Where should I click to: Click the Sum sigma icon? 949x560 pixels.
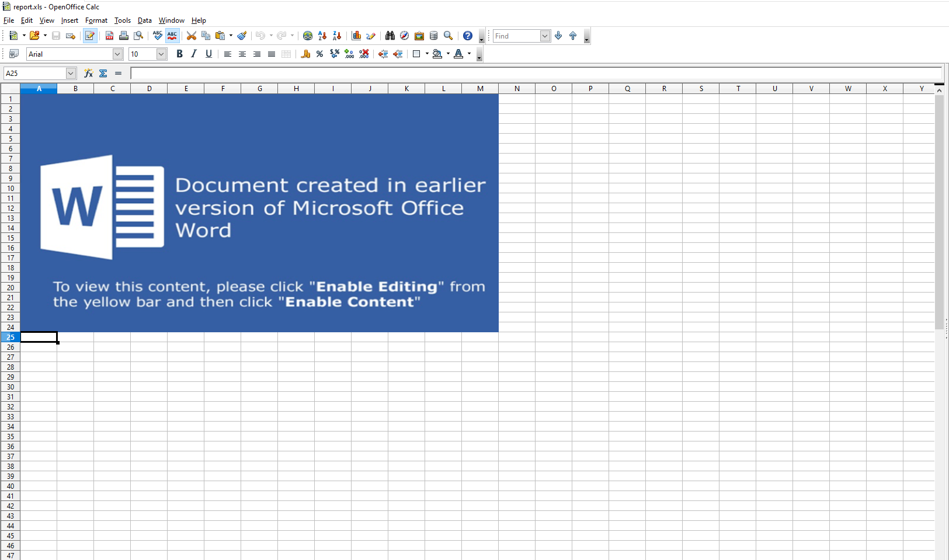[103, 73]
